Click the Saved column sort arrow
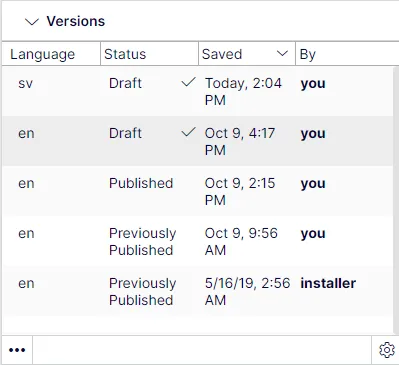399x365 pixels. click(282, 54)
